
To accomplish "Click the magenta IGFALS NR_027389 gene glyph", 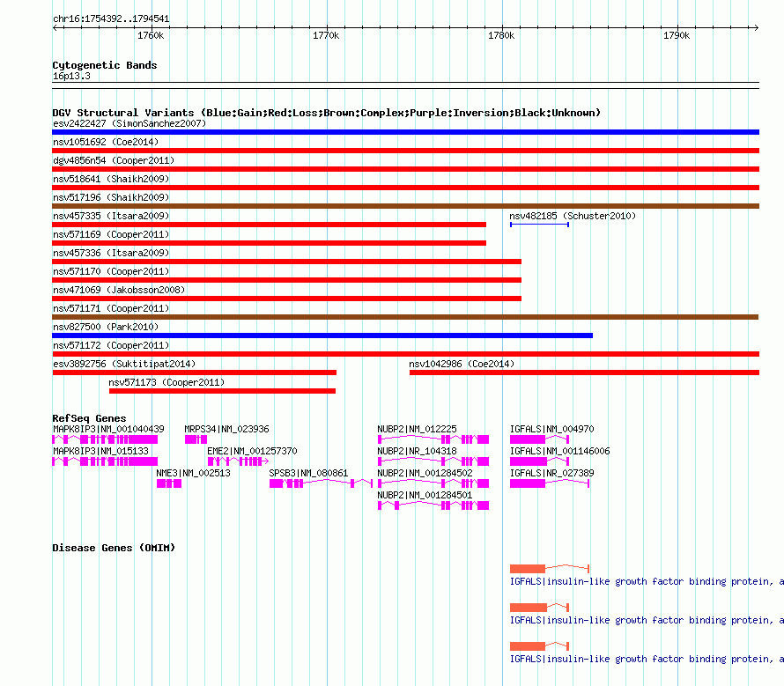I will [x=550, y=483].
